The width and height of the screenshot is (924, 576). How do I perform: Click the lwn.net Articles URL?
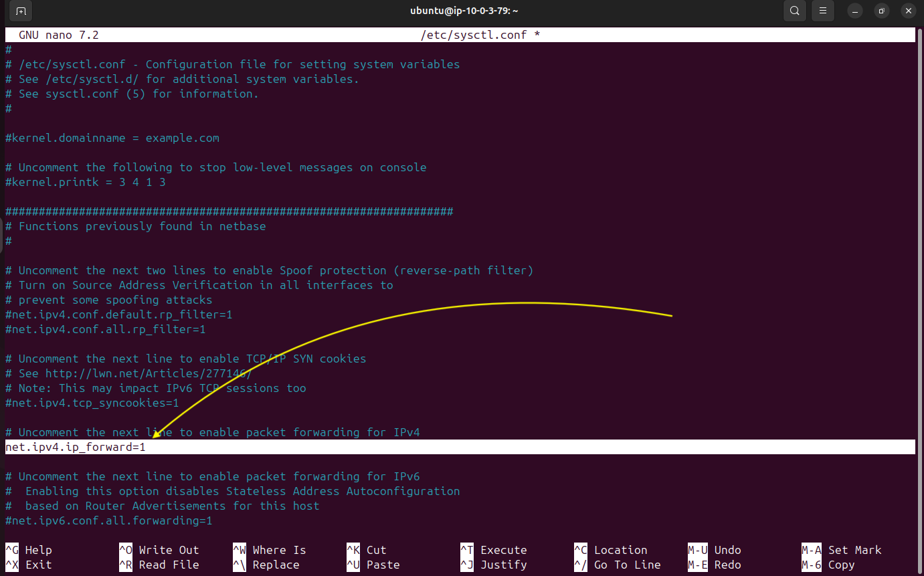click(x=149, y=373)
